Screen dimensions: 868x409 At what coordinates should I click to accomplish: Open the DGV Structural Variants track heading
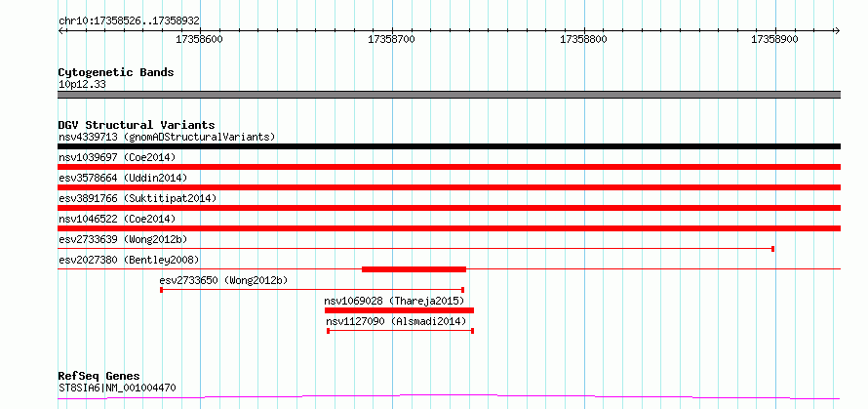click(137, 125)
